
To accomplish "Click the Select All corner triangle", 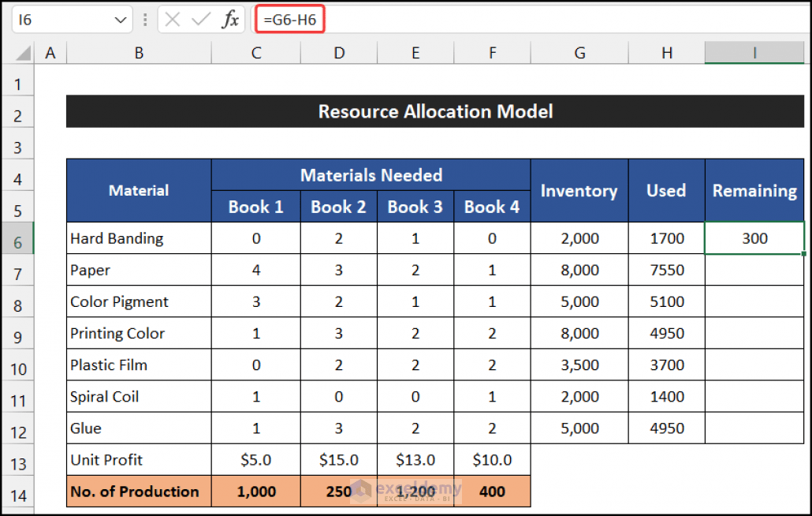I will point(23,53).
